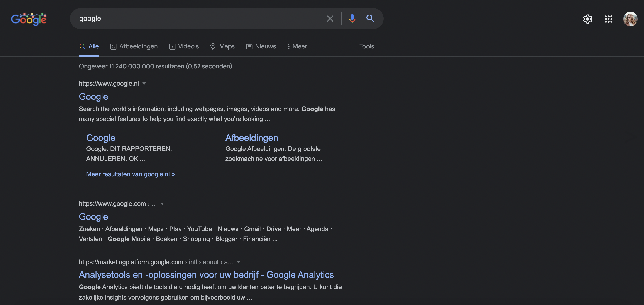This screenshot has width=644, height=305.
Task: Expand the arrow next to marketingplatform.google.com URL
Action: pyautogui.click(x=239, y=262)
